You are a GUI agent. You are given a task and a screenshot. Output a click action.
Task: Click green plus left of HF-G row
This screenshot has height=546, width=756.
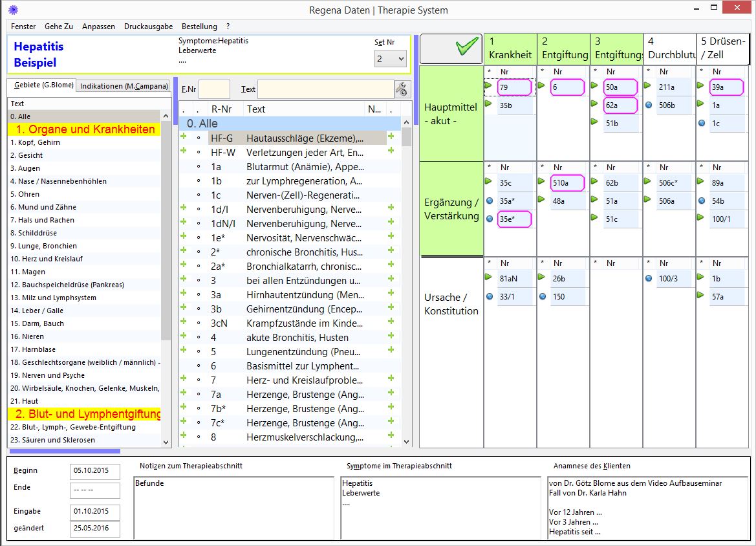pos(184,137)
